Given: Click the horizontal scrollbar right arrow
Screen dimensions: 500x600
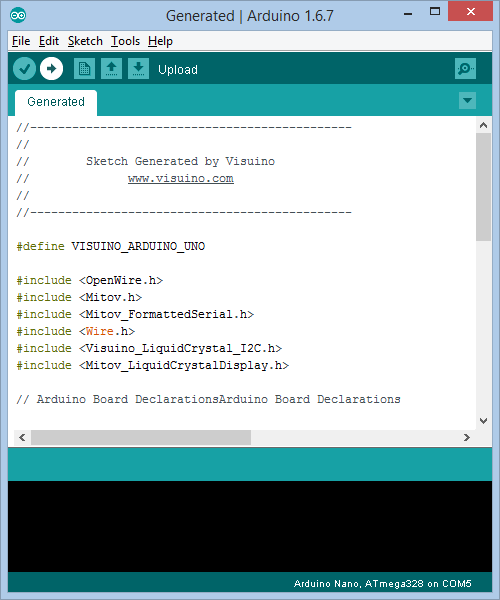Looking at the screenshot, I should coord(467,437).
